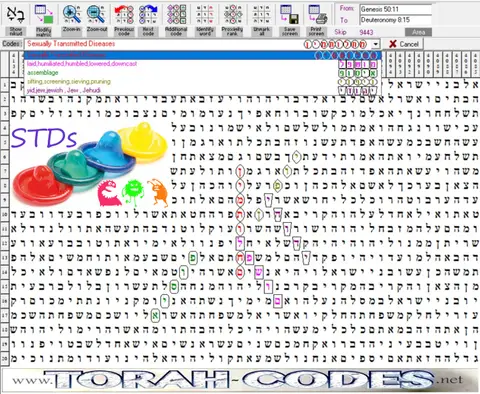Go to Next code
The image size is (480, 394).
148,20
